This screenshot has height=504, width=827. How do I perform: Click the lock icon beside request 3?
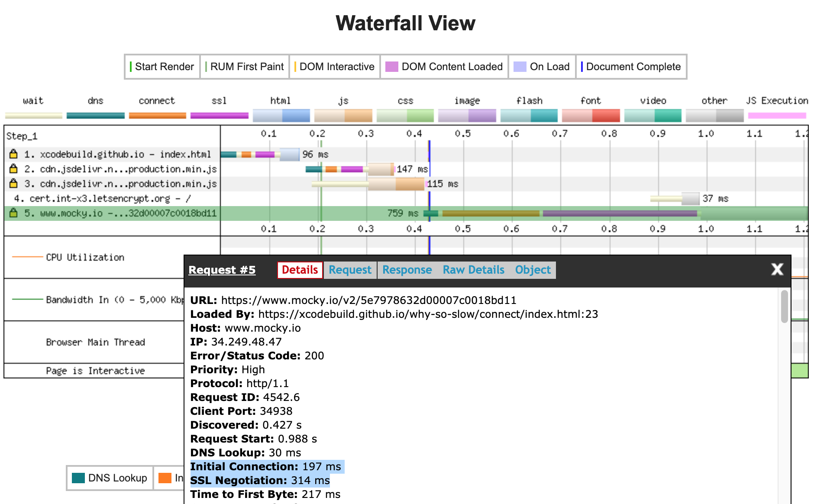(13, 183)
